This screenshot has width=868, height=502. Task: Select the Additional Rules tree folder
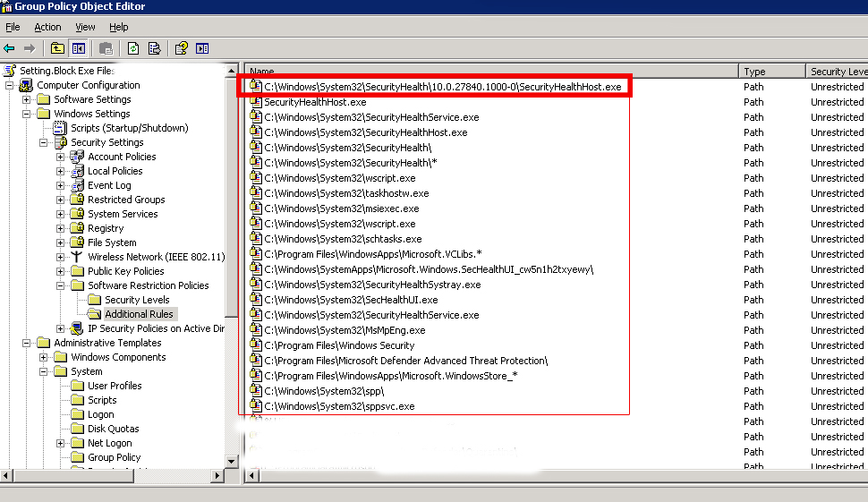point(139,314)
